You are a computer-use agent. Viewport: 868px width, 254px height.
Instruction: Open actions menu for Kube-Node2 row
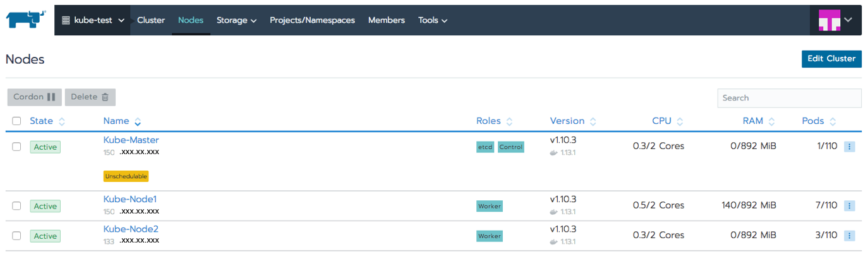pyautogui.click(x=849, y=236)
